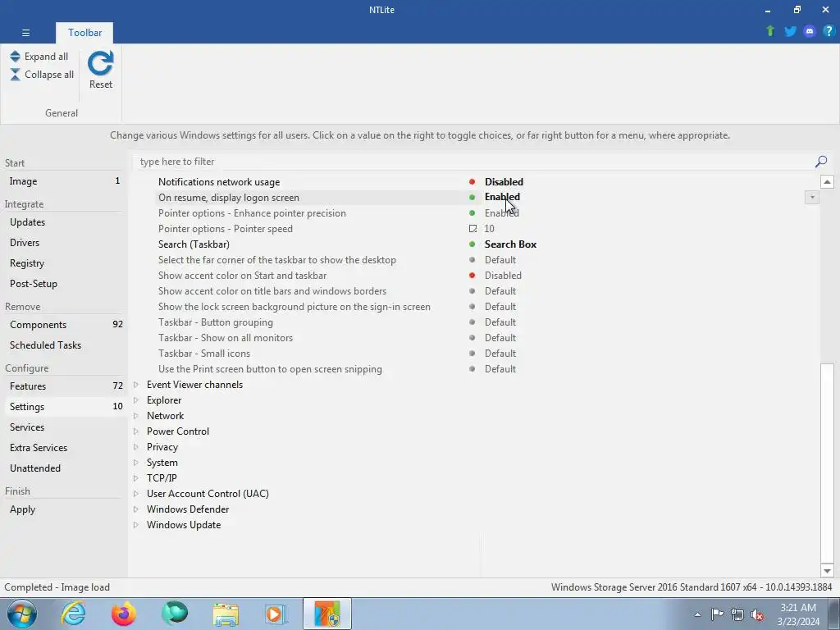This screenshot has width=840, height=630.
Task: Expand the Windows Update group
Action: 136,524
